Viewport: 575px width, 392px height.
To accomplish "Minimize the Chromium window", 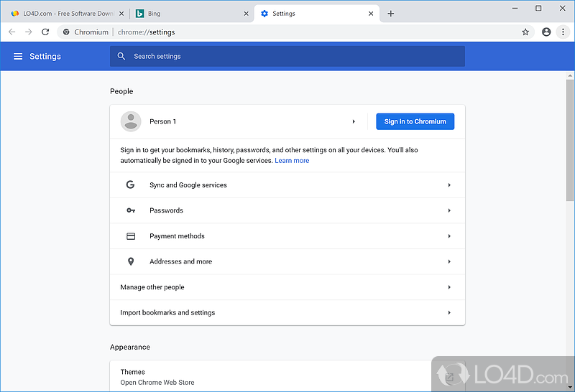I will tap(515, 8).
